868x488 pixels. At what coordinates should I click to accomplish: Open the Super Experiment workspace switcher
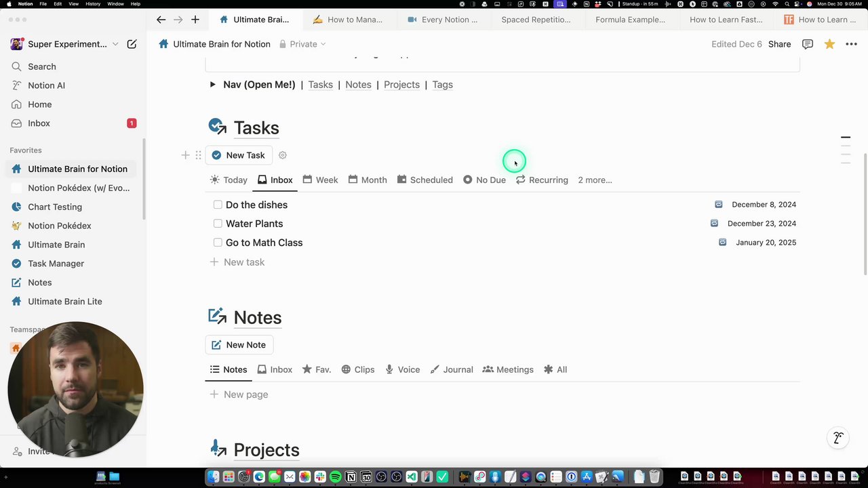(x=64, y=44)
